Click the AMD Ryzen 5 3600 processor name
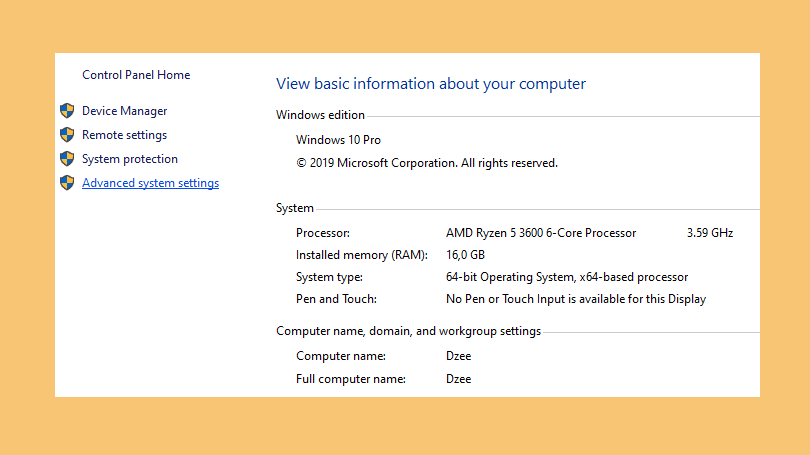The width and height of the screenshot is (810, 455). 541,233
